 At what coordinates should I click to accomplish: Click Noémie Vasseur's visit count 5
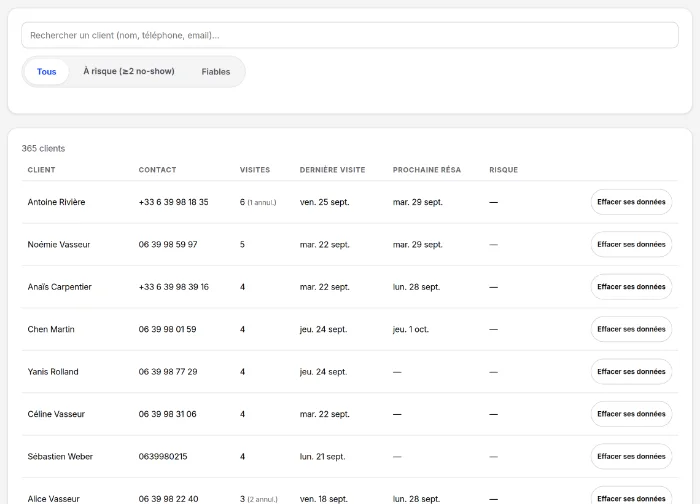tap(242, 244)
